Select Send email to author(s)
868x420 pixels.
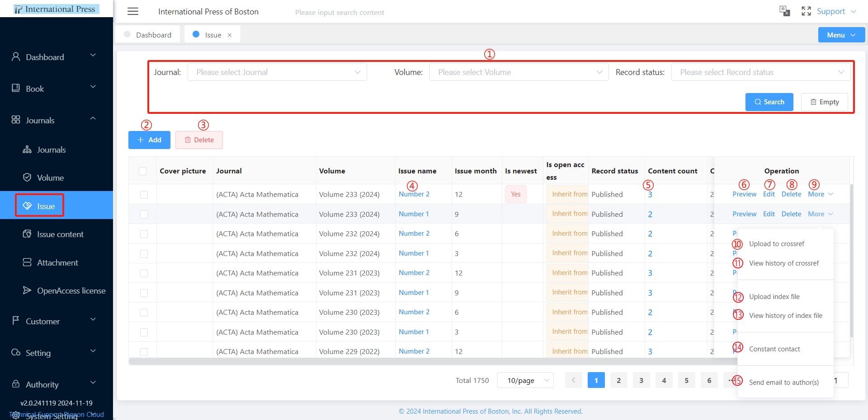pos(783,383)
